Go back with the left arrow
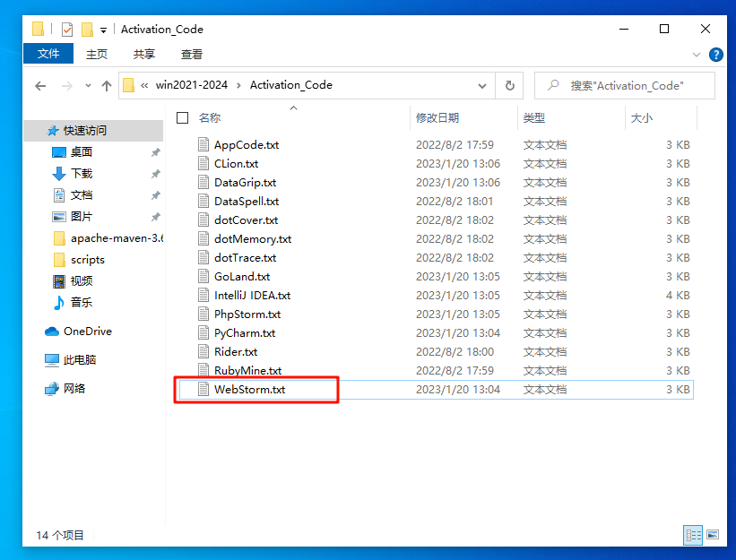 click(40, 86)
